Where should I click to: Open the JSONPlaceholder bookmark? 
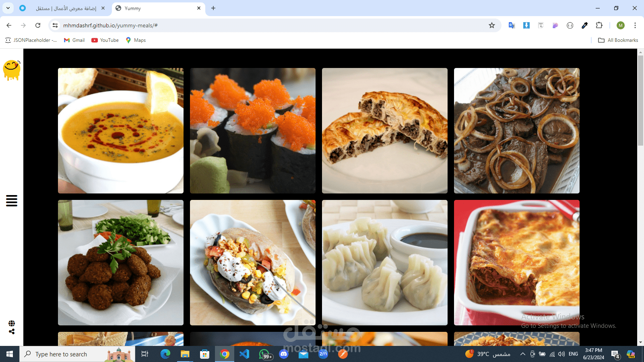coord(31,40)
